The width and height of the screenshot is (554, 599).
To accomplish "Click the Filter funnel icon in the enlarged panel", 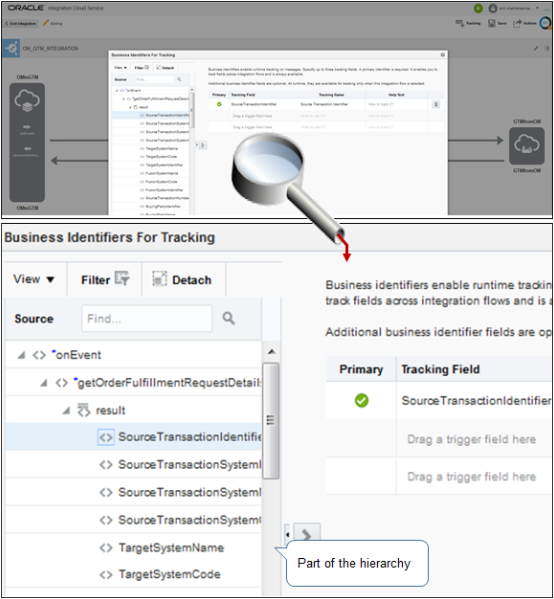I will [x=122, y=278].
